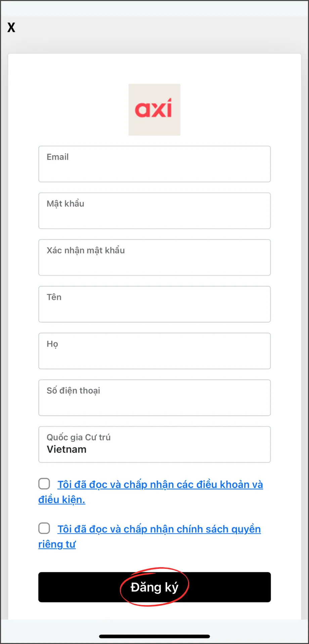Tap the bottom home indicator bar
Image resolution: width=309 pixels, height=644 pixels.
click(x=154, y=636)
